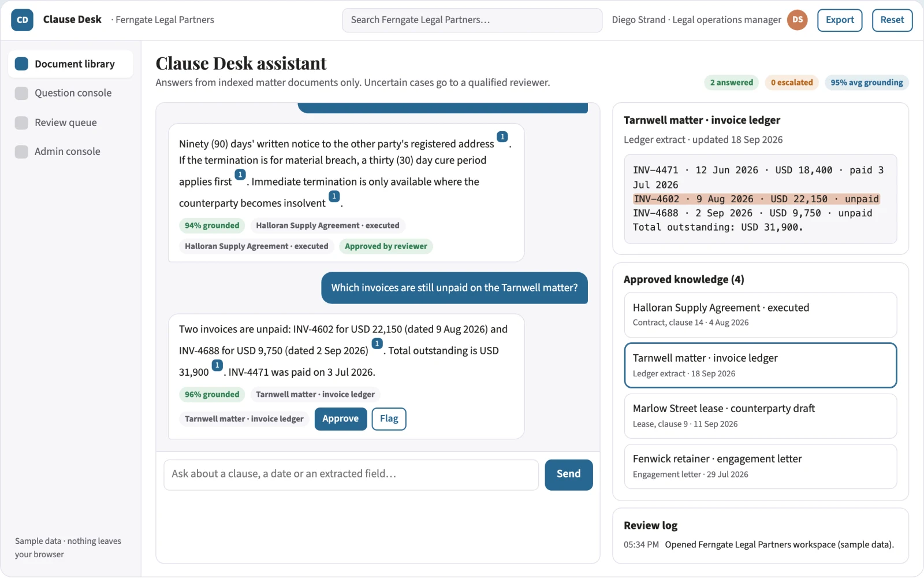924x578 pixels.
Task: Open the Document library sidebar item
Action: pos(70,64)
